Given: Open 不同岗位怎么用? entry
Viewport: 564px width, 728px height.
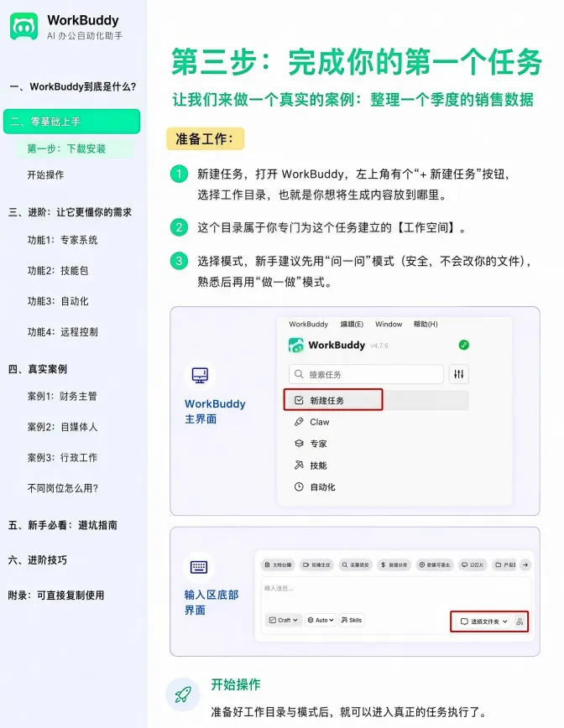Looking at the screenshot, I should pos(63,488).
